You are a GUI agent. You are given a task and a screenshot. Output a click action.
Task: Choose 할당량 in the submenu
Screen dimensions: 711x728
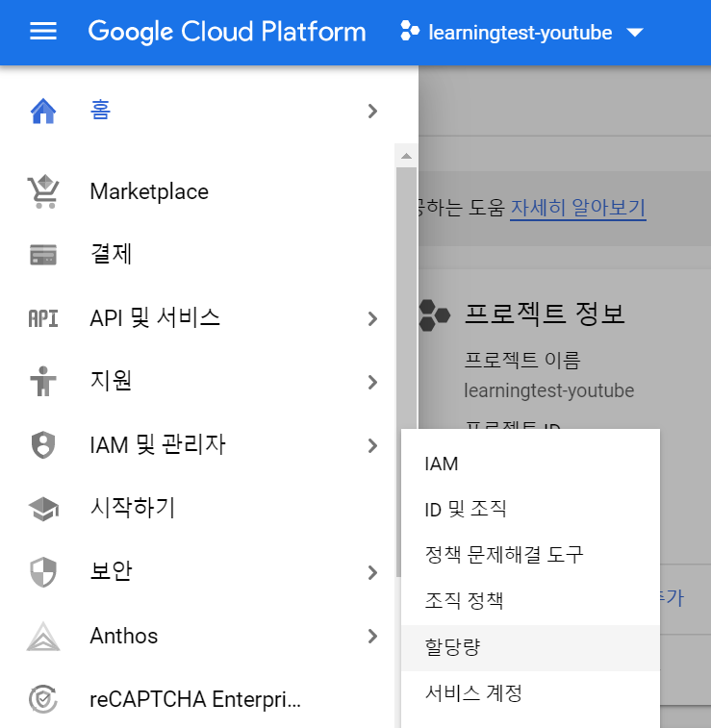[x=530, y=647]
